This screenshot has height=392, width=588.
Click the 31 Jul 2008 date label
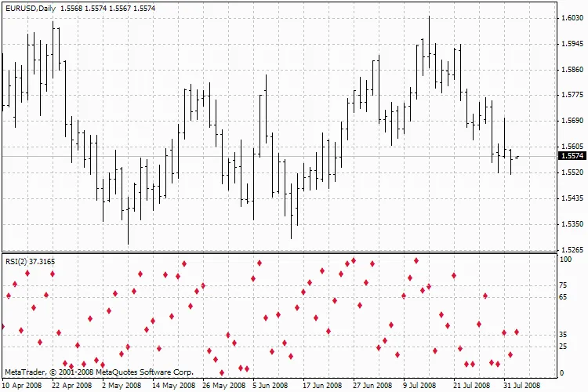tap(521, 386)
